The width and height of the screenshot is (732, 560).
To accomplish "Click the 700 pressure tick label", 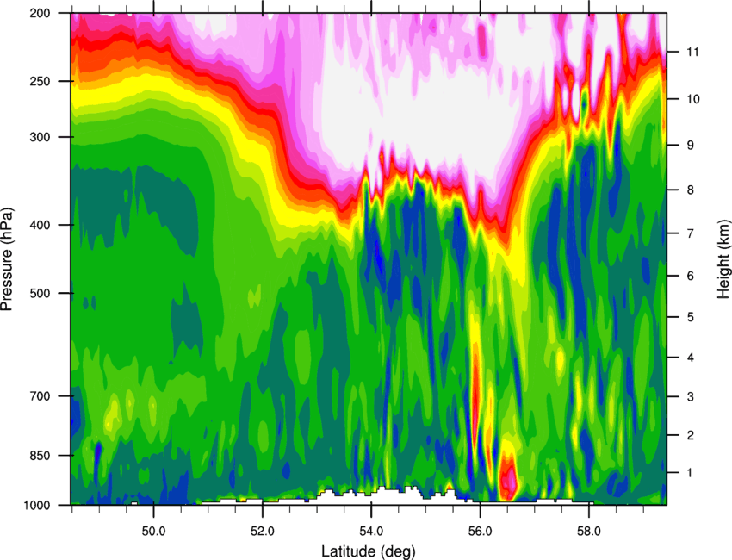I will click(x=40, y=396).
